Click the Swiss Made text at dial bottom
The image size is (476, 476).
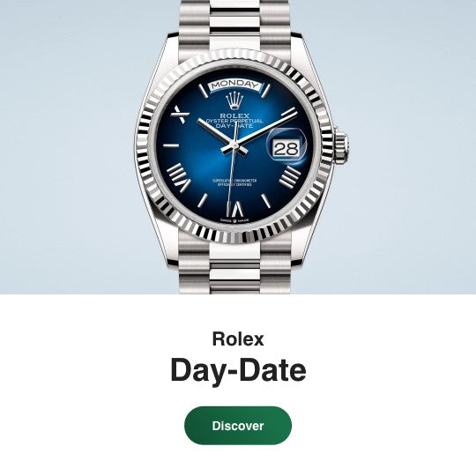click(x=234, y=220)
